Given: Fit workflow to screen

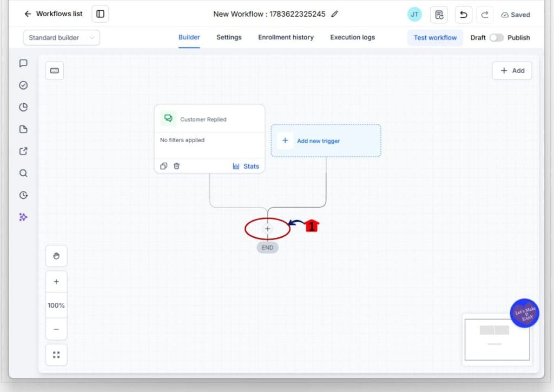Looking at the screenshot, I should click(56, 355).
